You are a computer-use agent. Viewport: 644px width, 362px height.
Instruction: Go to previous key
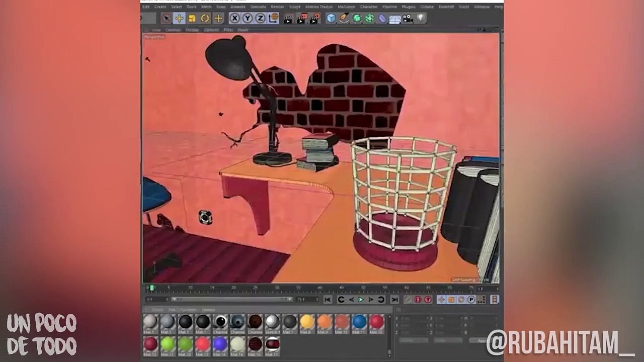pyautogui.click(x=341, y=300)
